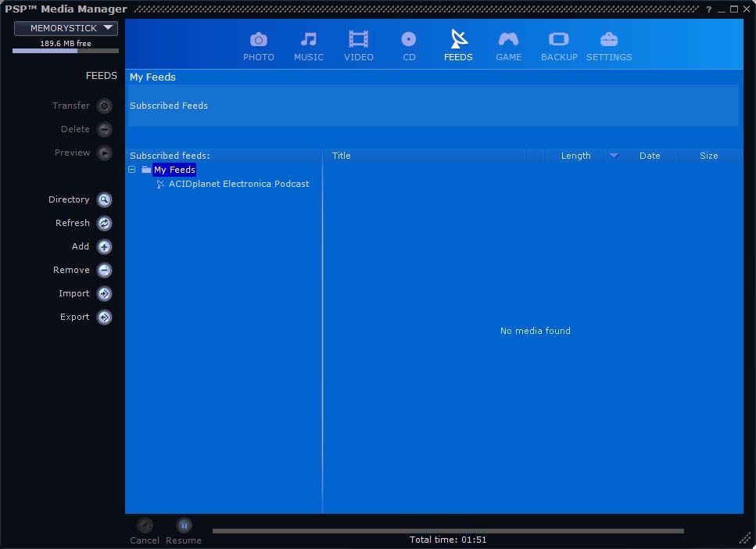The width and height of the screenshot is (756, 549).
Task: Click the resize grip in window corner
Action: 745,538
